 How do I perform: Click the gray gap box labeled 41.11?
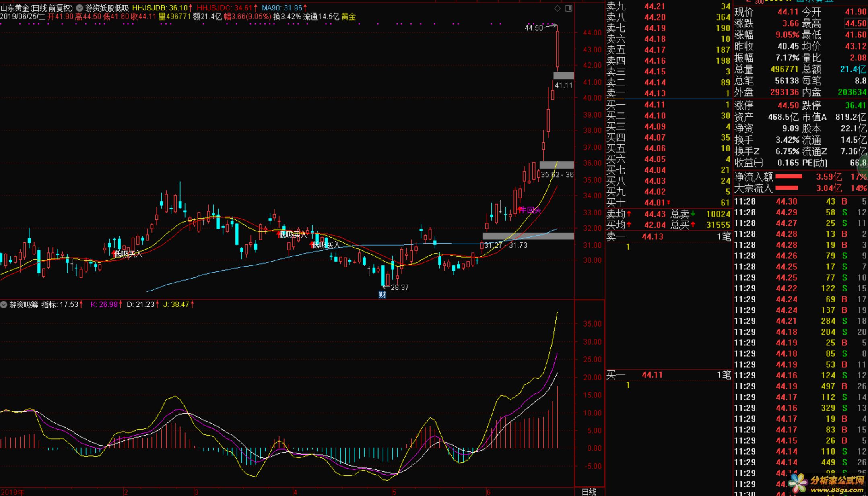pyautogui.click(x=563, y=76)
